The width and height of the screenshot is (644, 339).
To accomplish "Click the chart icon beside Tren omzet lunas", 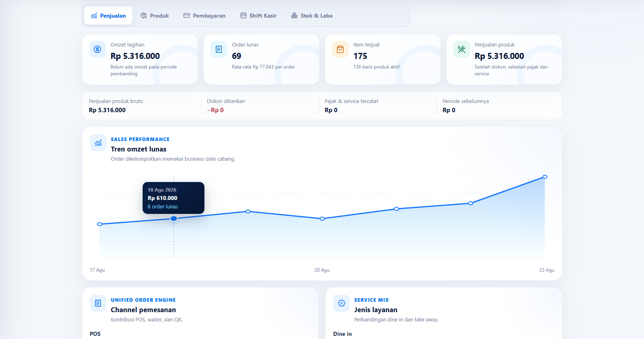I will pyautogui.click(x=98, y=143).
